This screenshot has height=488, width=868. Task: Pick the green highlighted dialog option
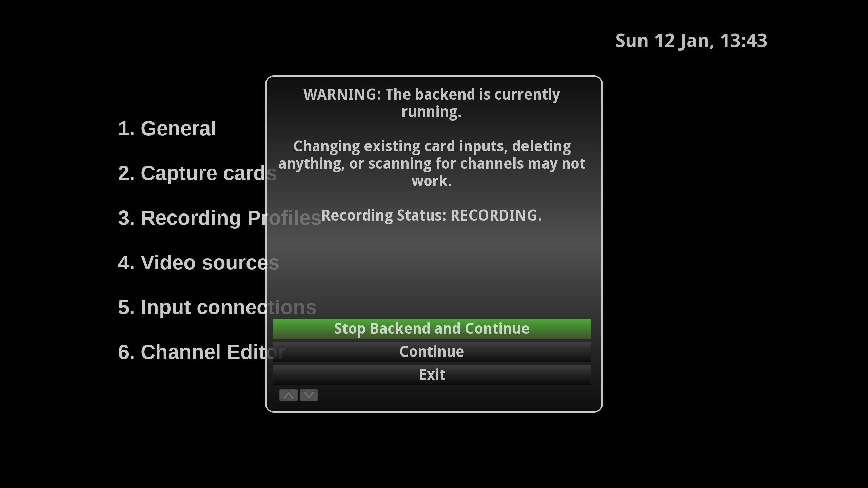tap(432, 328)
